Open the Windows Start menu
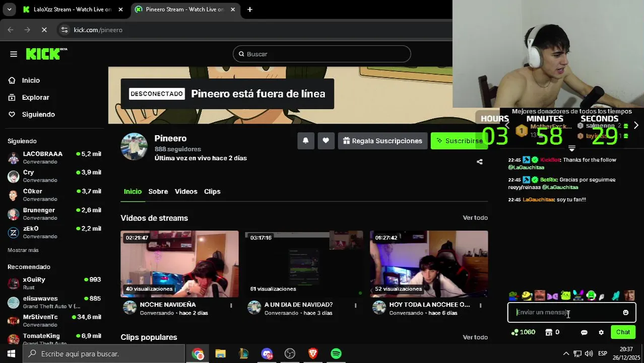Viewport: 644px width, 363px height. (x=11, y=354)
